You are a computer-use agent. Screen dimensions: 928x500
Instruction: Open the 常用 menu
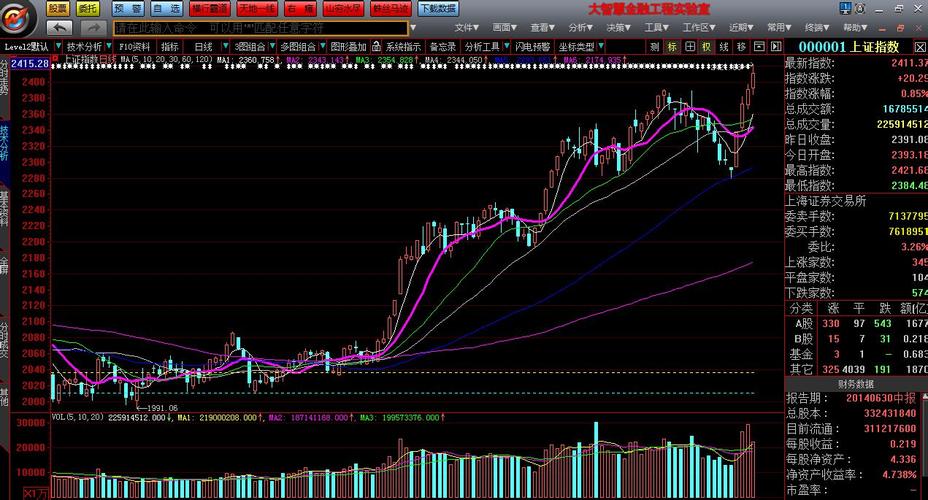779,28
